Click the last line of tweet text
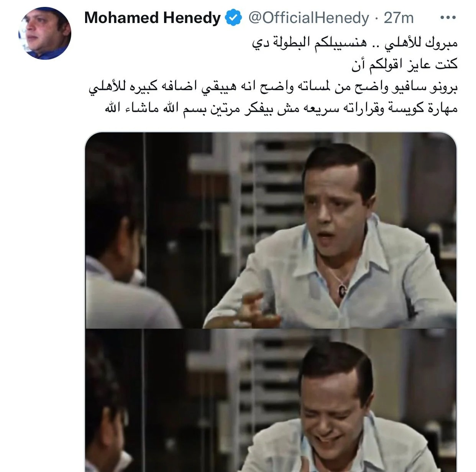 [x=281, y=109]
